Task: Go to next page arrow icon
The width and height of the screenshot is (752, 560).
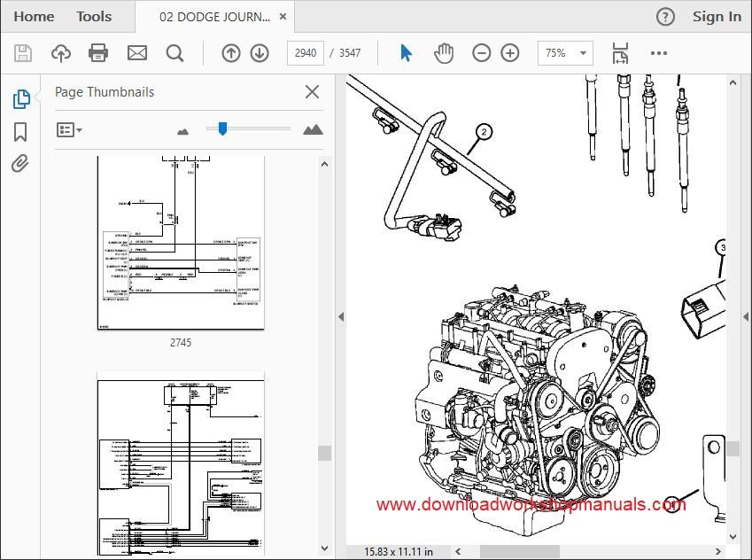Action: click(x=260, y=53)
